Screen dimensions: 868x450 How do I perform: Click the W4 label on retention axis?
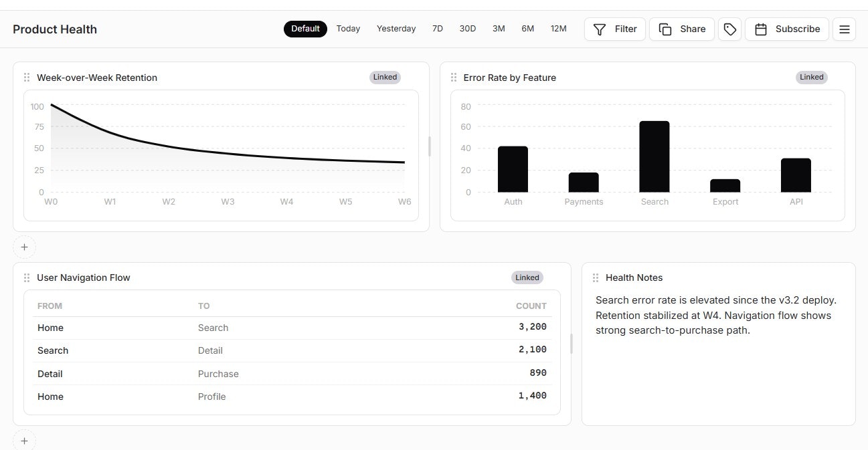[286, 201]
